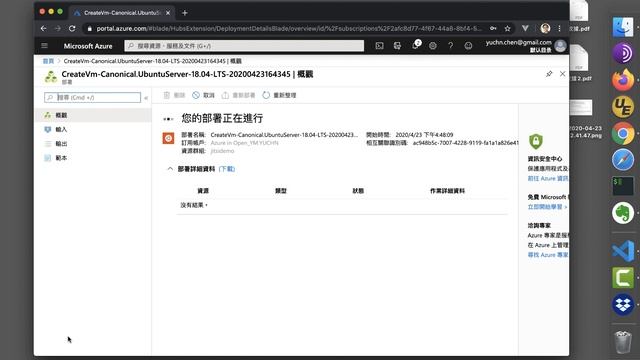Open the Chrome three-dot menu
Viewport: 640px width, 360px height.
pyautogui.click(x=560, y=29)
